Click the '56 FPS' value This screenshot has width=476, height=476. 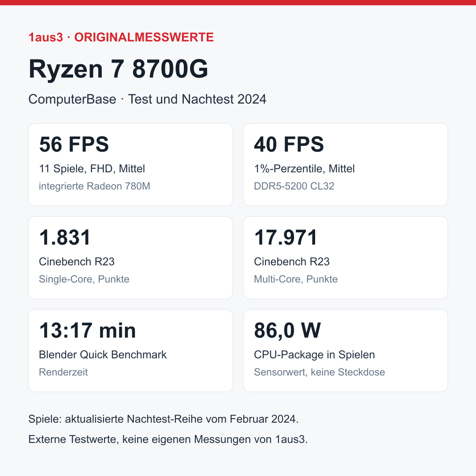tap(74, 144)
